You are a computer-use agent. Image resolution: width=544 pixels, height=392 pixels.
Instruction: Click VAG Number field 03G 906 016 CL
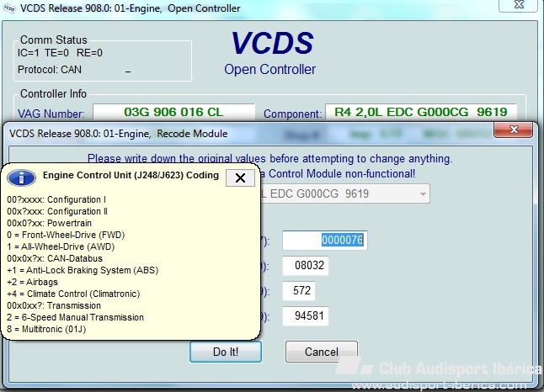[x=173, y=112]
